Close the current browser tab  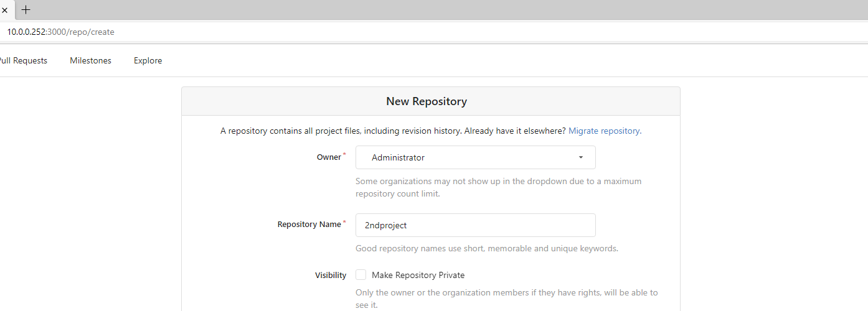(4, 10)
